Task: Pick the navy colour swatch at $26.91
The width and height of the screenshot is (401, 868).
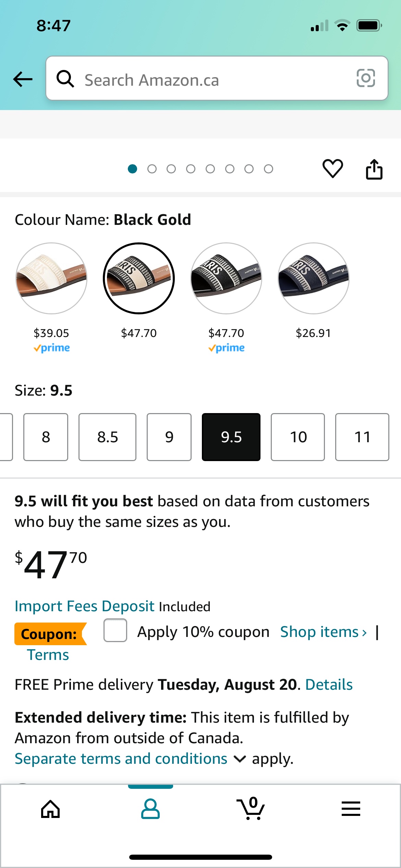Action: point(313,278)
